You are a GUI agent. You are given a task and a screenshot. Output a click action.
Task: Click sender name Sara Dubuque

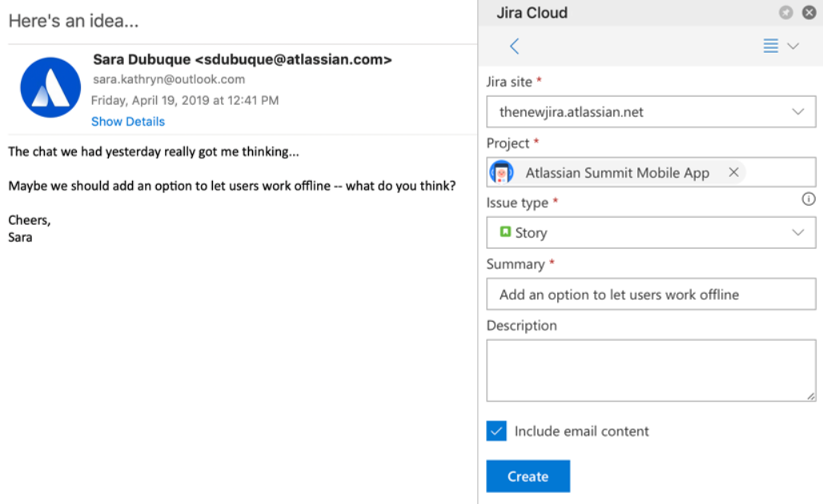click(142, 60)
